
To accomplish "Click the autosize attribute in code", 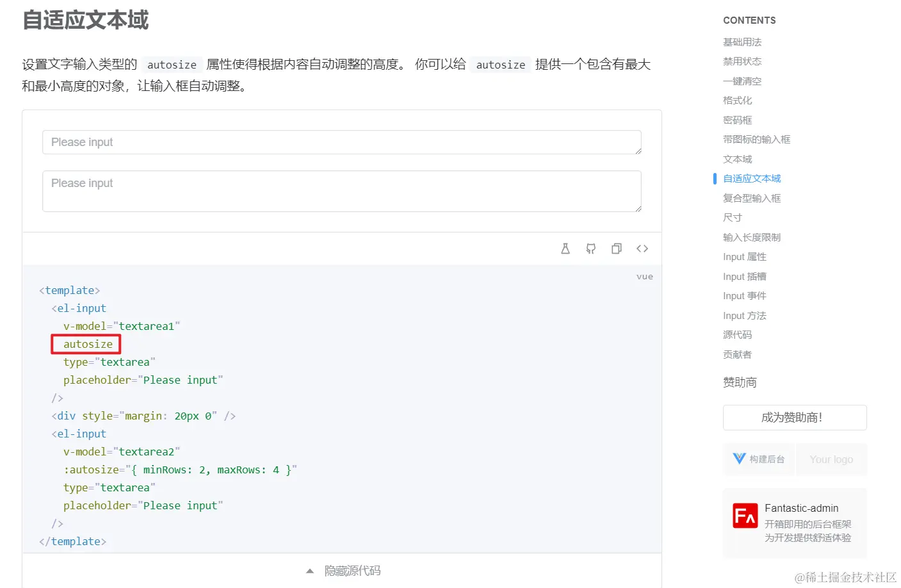I will pyautogui.click(x=88, y=344).
